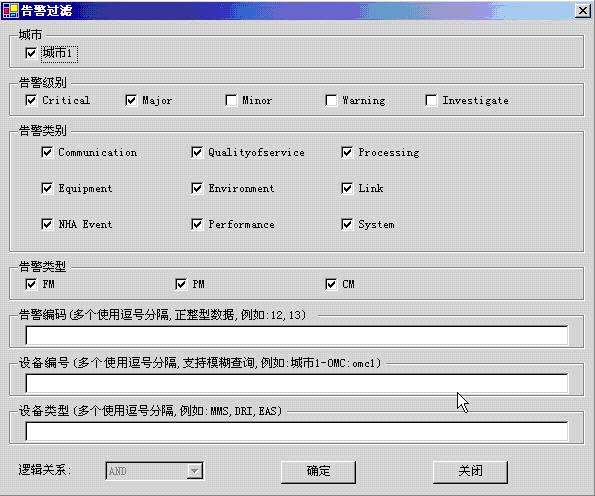The height and width of the screenshot is (496, 595).
Task: Uncheck the Link category checkbox
Action: [347, 188]
